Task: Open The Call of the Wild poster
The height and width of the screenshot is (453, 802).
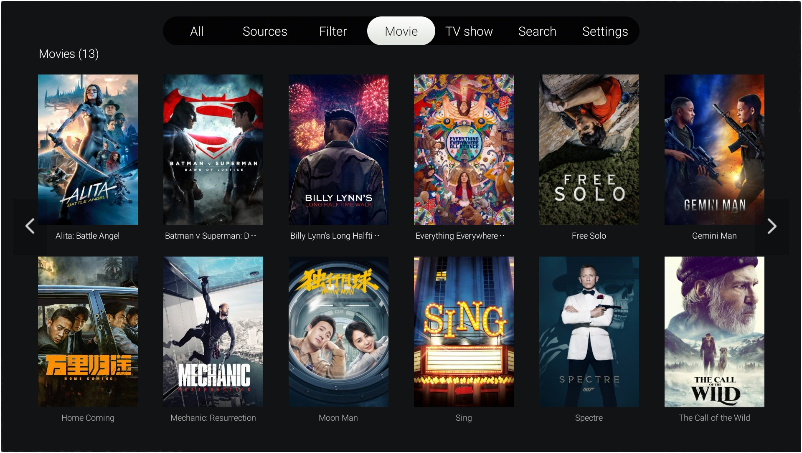Action: [x=714, y=331]
